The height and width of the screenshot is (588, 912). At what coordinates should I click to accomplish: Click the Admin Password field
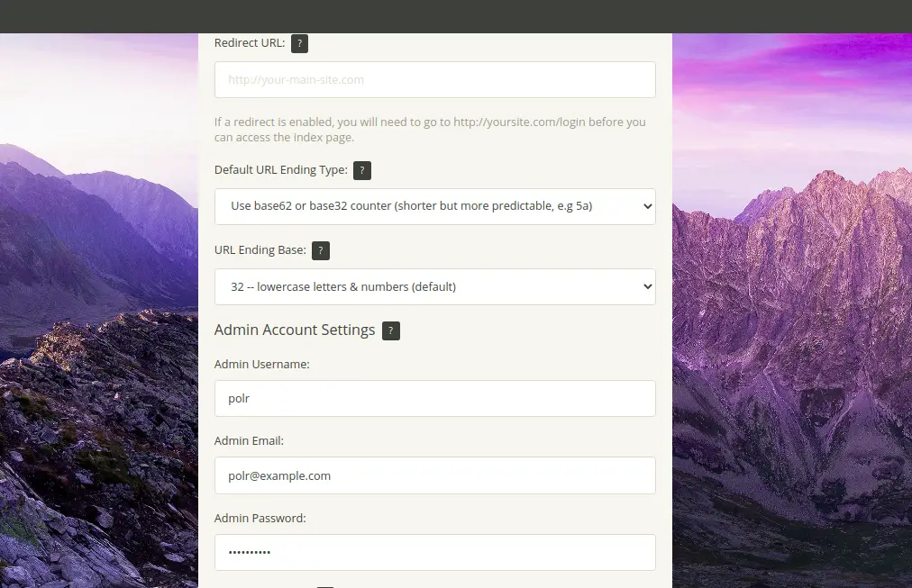pyautogui.click(x=435, y=552)
